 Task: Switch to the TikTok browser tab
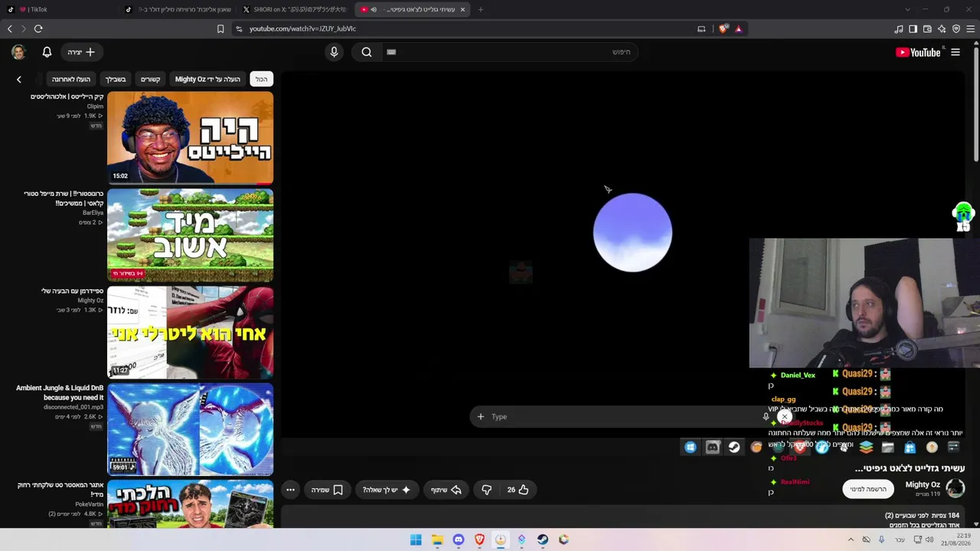click(61, 9)
